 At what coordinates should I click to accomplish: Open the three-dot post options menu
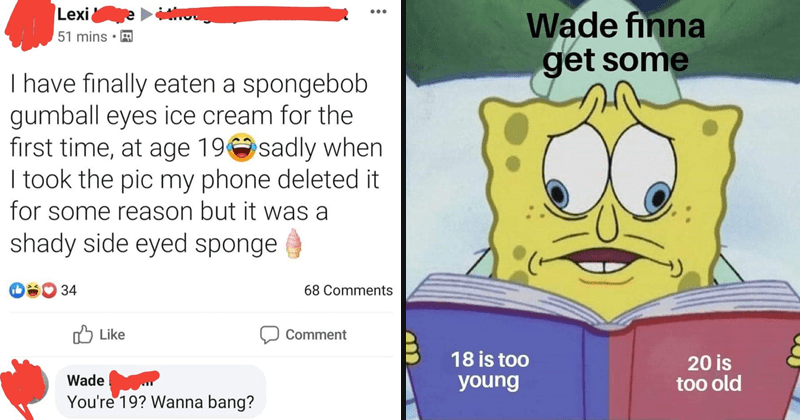[378, 11]
